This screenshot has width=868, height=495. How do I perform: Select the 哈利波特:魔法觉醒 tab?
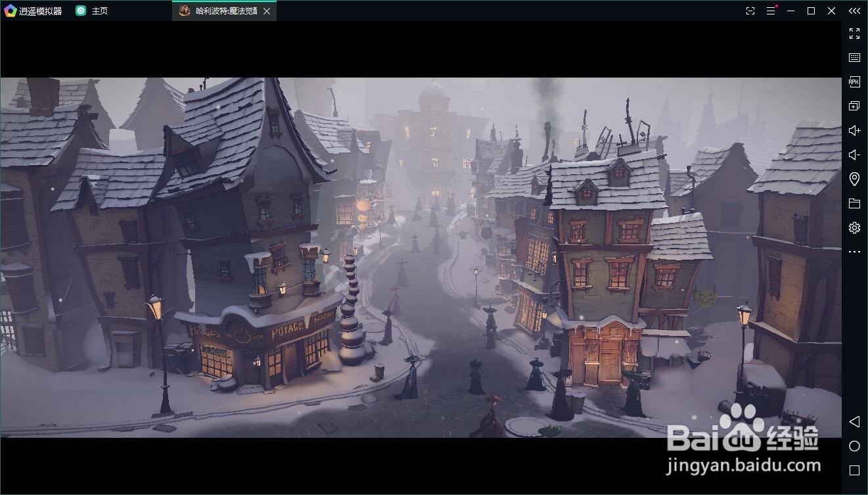[224, 11]
